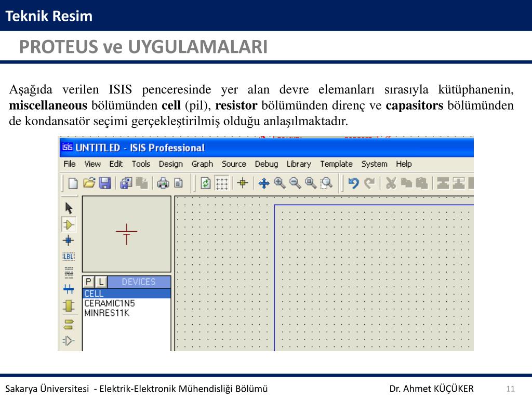Click the P pick devices button
Viewport: 532px width, 399px height.
(89, 282)
